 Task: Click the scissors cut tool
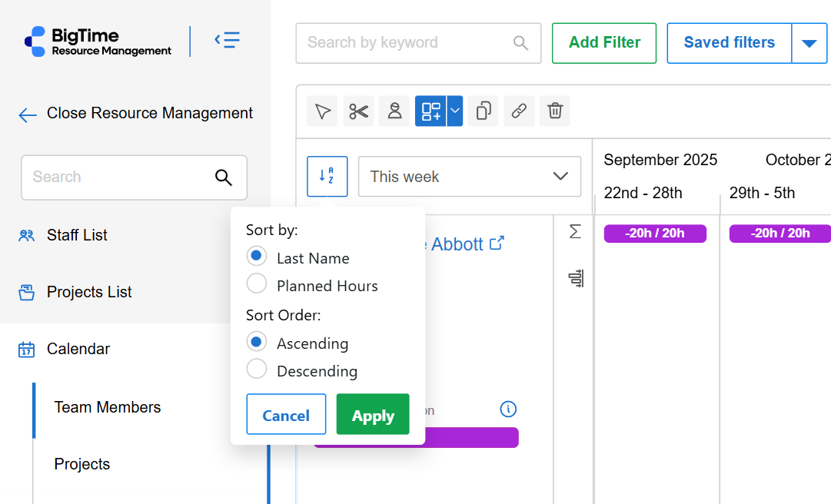coord(358,111)
